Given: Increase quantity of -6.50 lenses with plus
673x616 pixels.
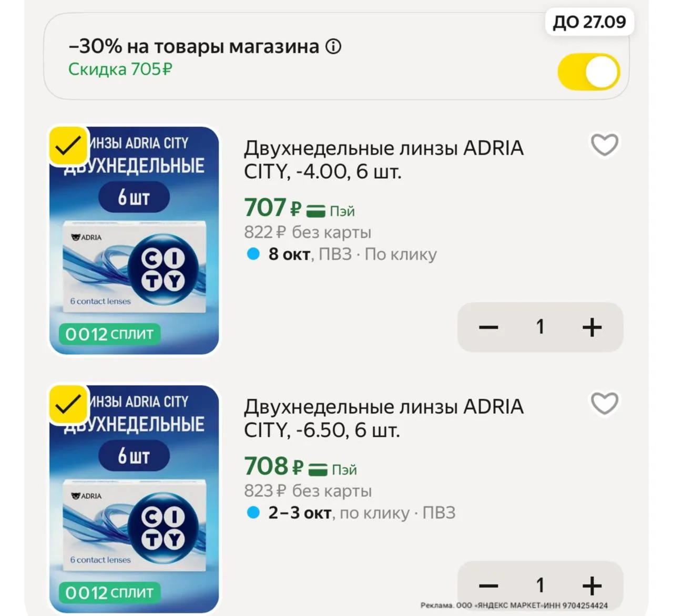Looking at the screenshot, I should pyautogui.click(x=592, y=586).
